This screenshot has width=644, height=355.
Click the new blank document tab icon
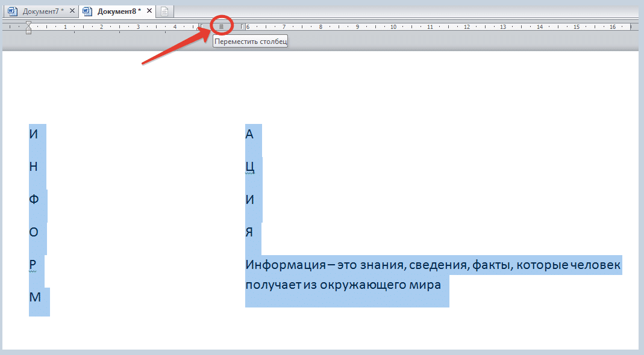coord(164,11)
